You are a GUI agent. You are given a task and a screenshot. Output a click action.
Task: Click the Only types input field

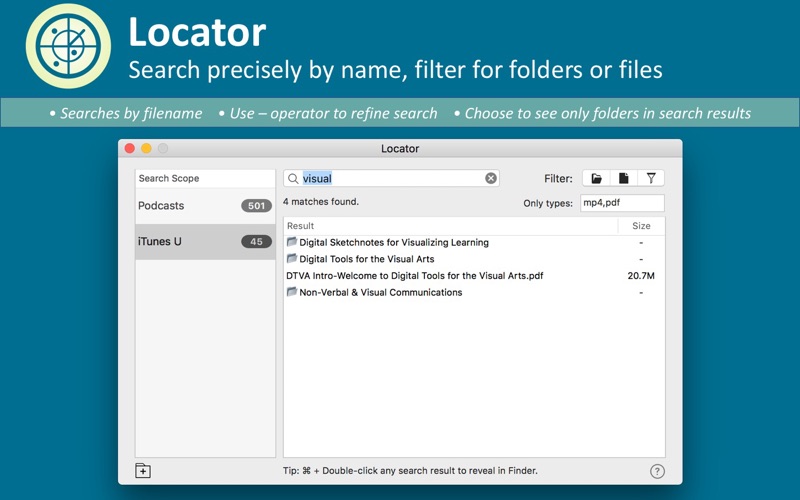(x=621, y=203)
